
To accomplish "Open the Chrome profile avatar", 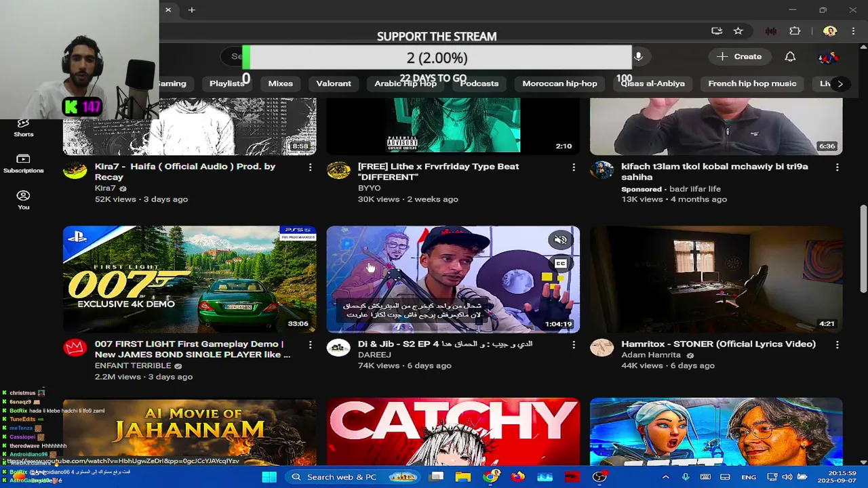I will [x=829, y=30].
